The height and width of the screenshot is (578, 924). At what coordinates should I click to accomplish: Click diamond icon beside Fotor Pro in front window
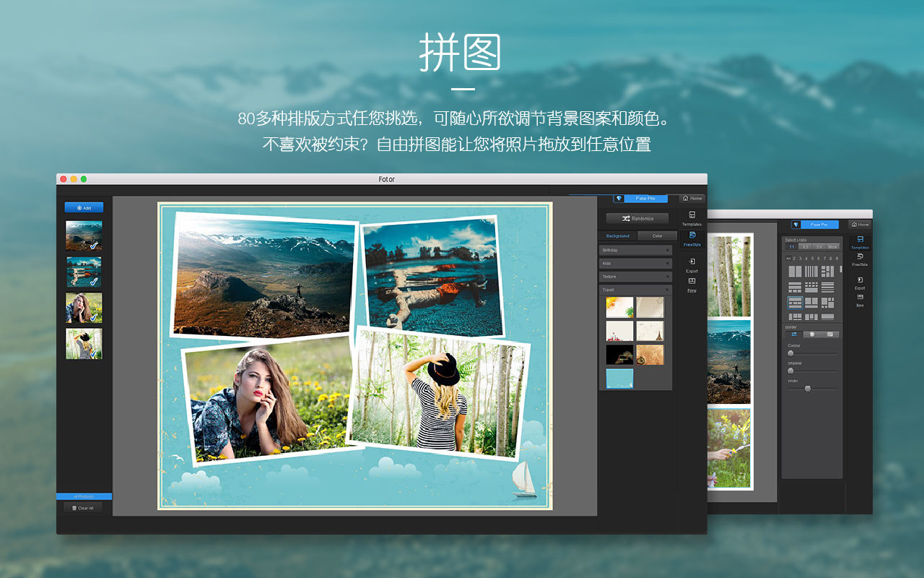pyautogui.click(x=619, y=198)
